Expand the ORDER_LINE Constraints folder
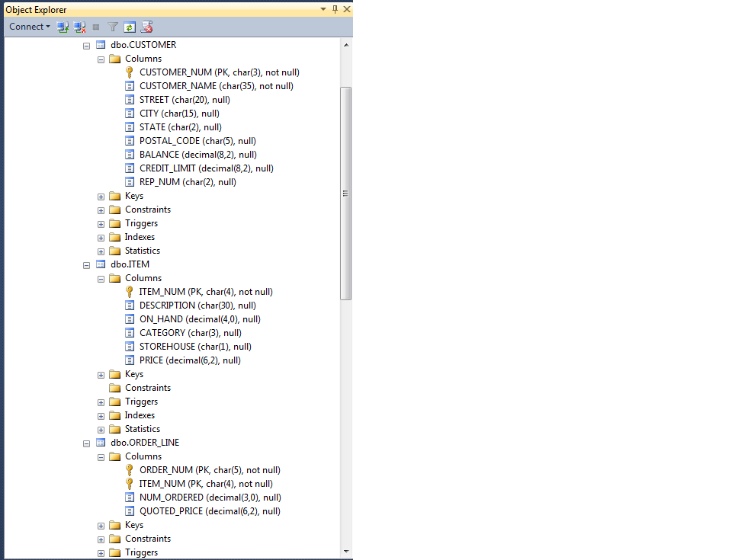732x560 pixels. [x=101, y=539]
